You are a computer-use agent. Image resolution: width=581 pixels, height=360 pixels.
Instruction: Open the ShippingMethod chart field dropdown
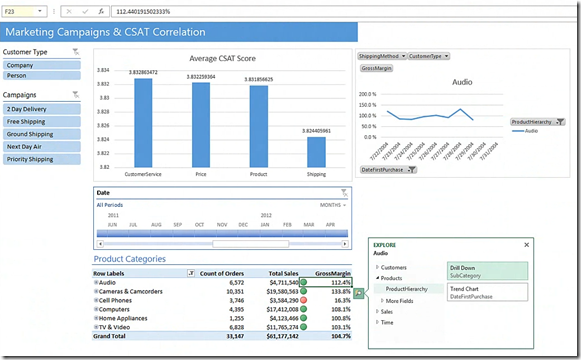[382, 56]
